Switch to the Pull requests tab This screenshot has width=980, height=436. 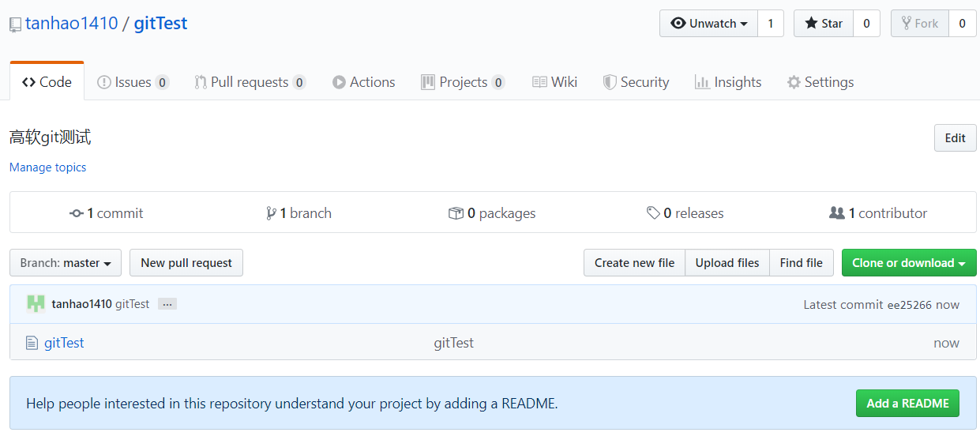[250, 82]
